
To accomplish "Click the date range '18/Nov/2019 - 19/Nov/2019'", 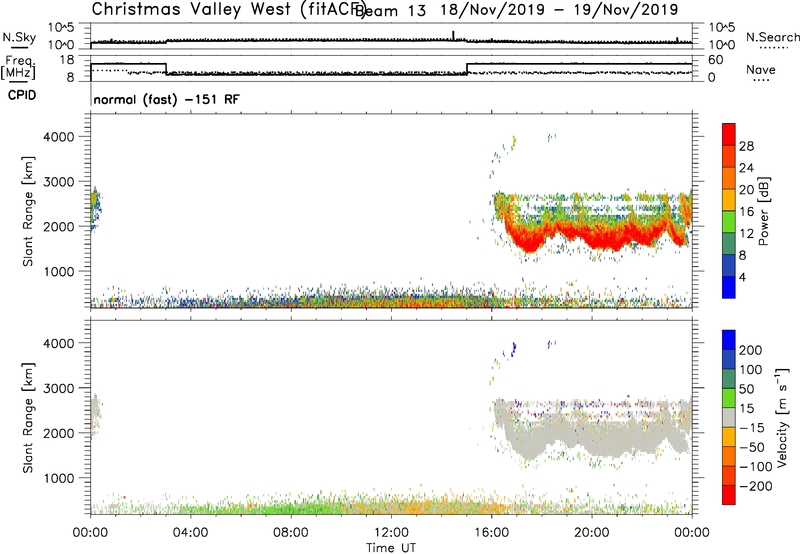I will tap(559, 10).
